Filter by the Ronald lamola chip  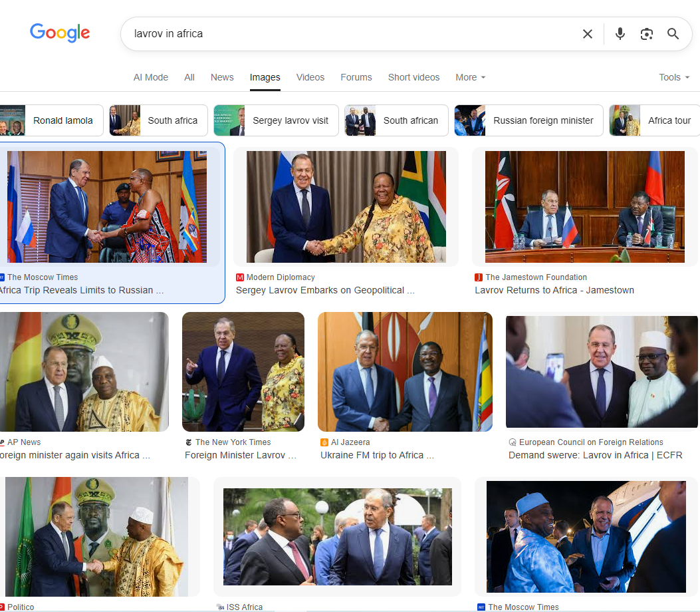pos(51,120)
